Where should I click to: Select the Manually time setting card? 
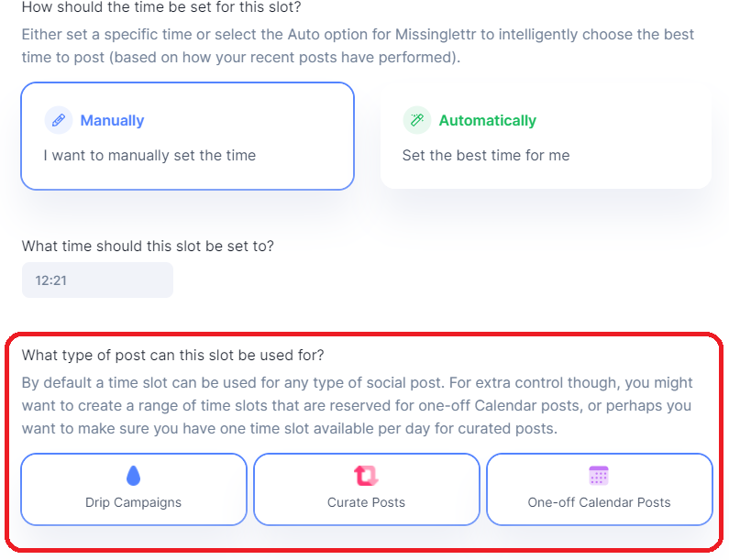click(188, 137)
